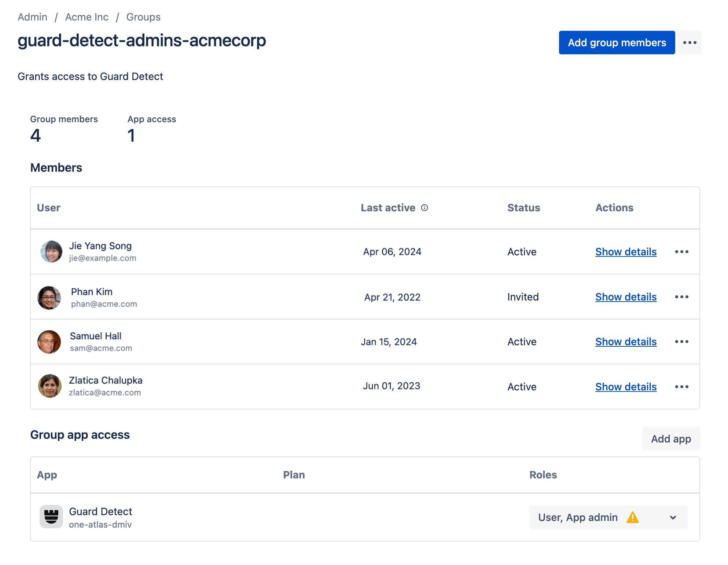Go to Groups in the breadcrumb

point(143,17)
